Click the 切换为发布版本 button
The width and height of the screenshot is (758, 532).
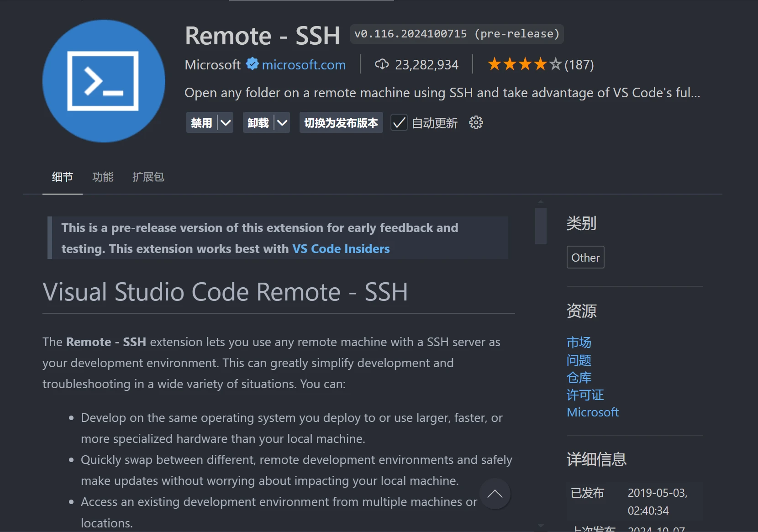click(x=341, y=122)
